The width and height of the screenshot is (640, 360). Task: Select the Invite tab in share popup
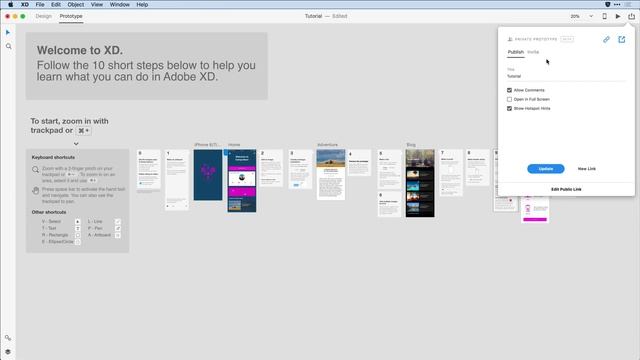coord(533,52)
